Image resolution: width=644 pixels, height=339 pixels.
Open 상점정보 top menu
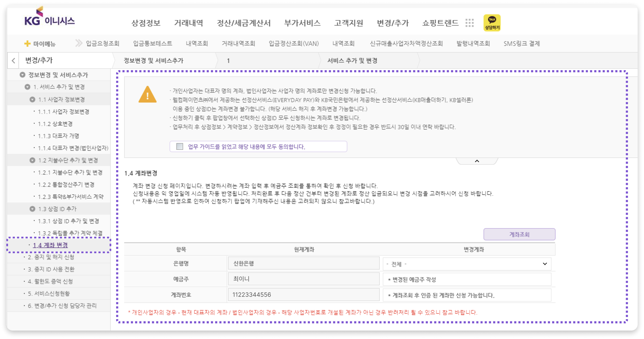(146, 23)
